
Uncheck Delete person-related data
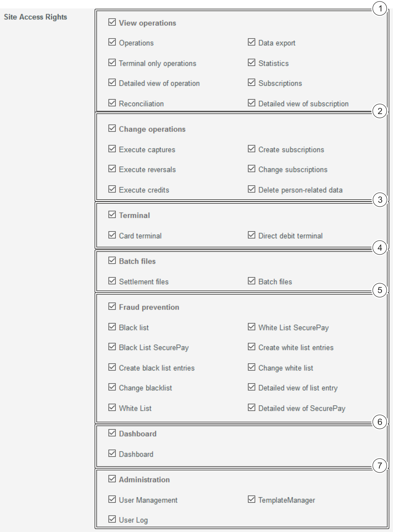(x=251, y=189)
